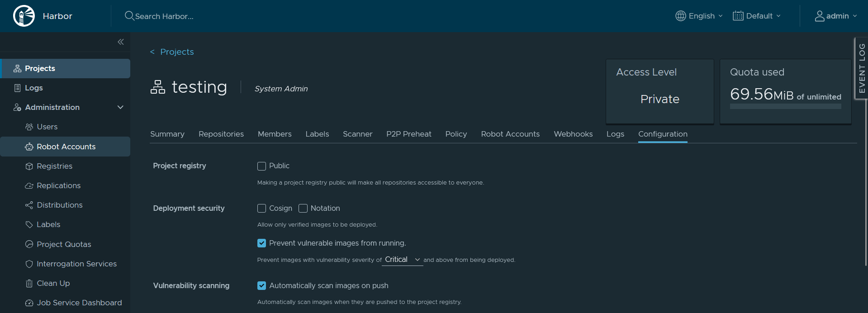Uncheck Automatically scan images on push
Screen dimensions: 868x313
tap(261, 286)
